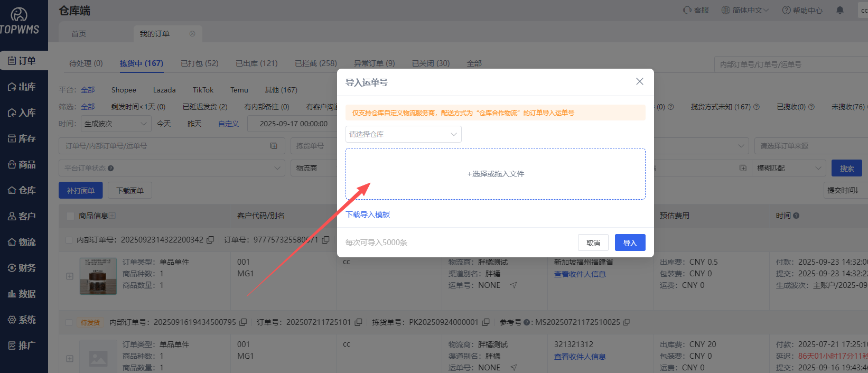
Task: Open 查看收件人信息 for first order
Action: coord(580,274)
